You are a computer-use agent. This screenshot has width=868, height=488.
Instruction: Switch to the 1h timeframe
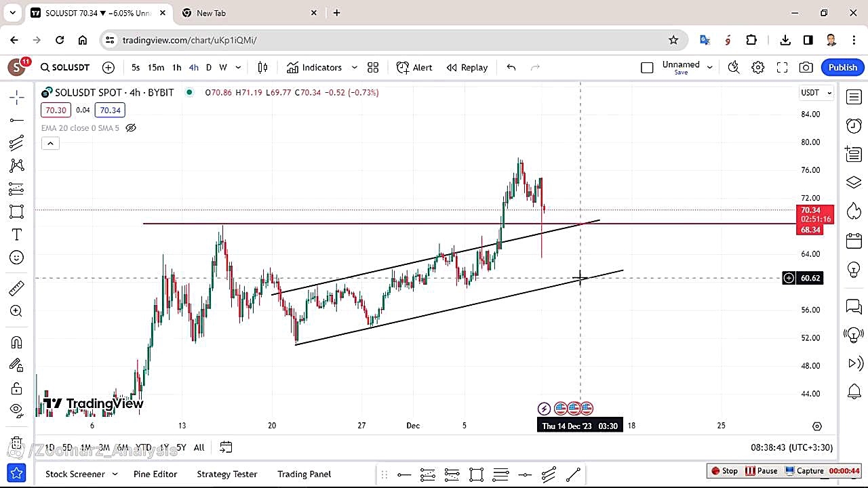[x=176, y=67]
